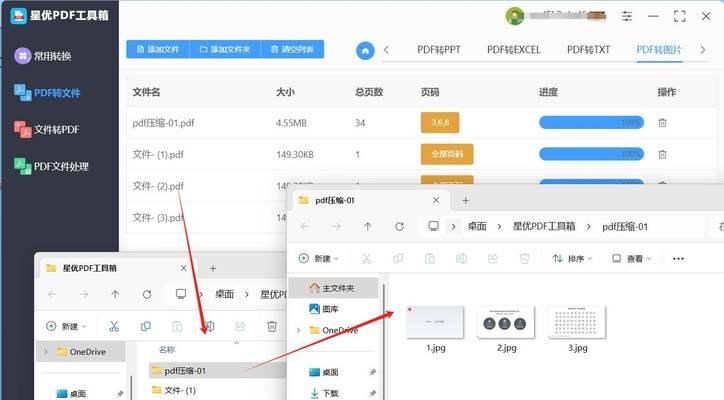Open 查看 dropdown in pdf压缩-01 window
This screenshot has height=400, width=724.
(631, 259)
